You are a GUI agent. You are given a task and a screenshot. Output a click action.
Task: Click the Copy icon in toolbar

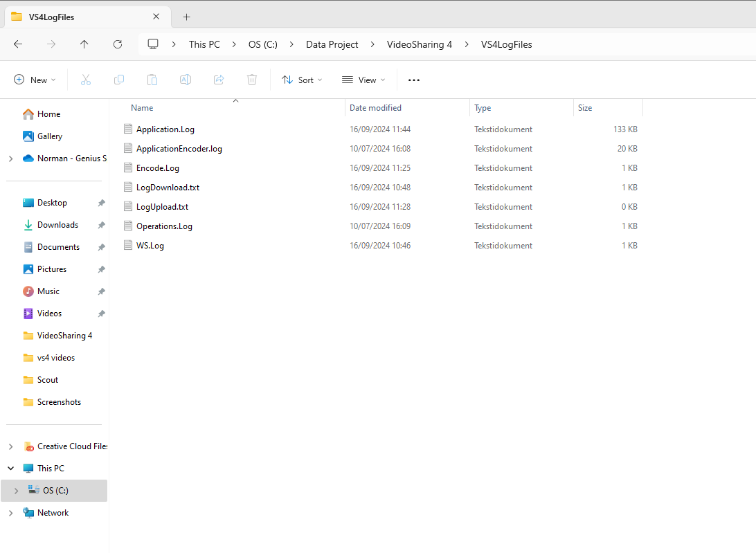coord(118,80)
